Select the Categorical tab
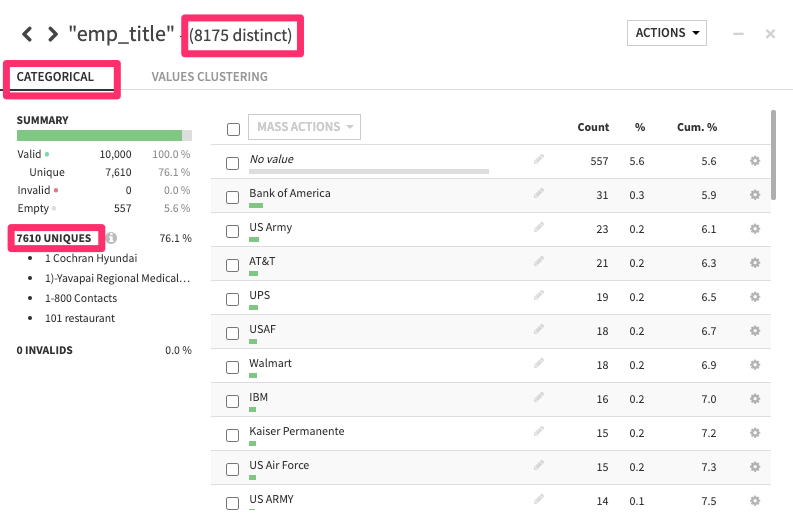The width and height of the screenshot is (793, 513). tap(55, 76)
